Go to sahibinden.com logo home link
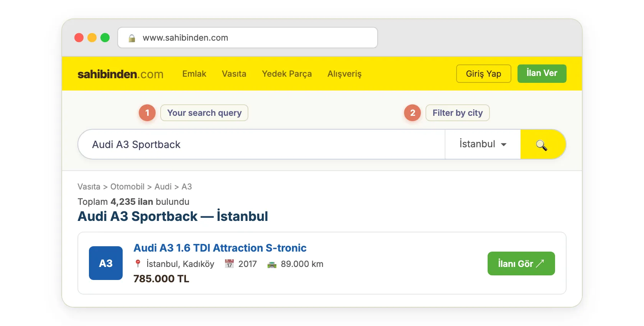The height and width of the screenshot is (326, 644). pos(120,74)
